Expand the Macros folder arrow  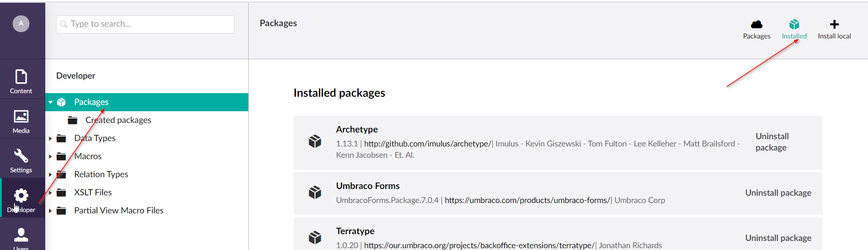[x=50, y=156]
